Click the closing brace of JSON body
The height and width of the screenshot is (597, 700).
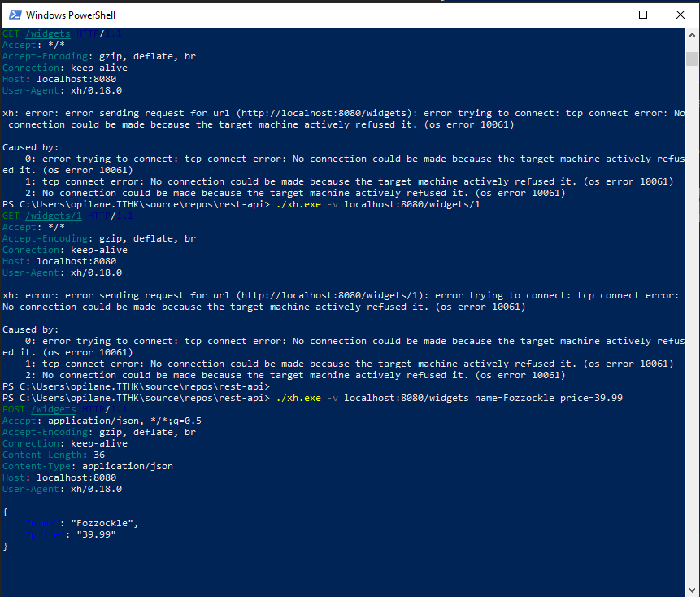6,546
